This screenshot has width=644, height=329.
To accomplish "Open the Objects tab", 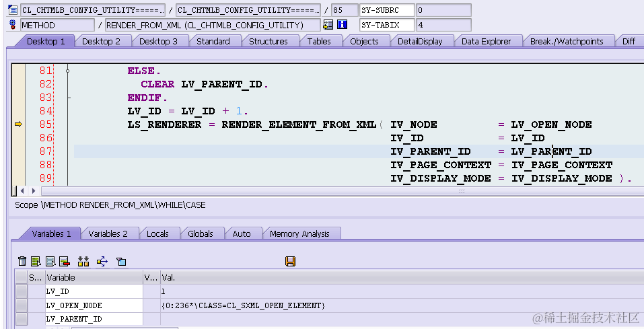I will 364,41.
